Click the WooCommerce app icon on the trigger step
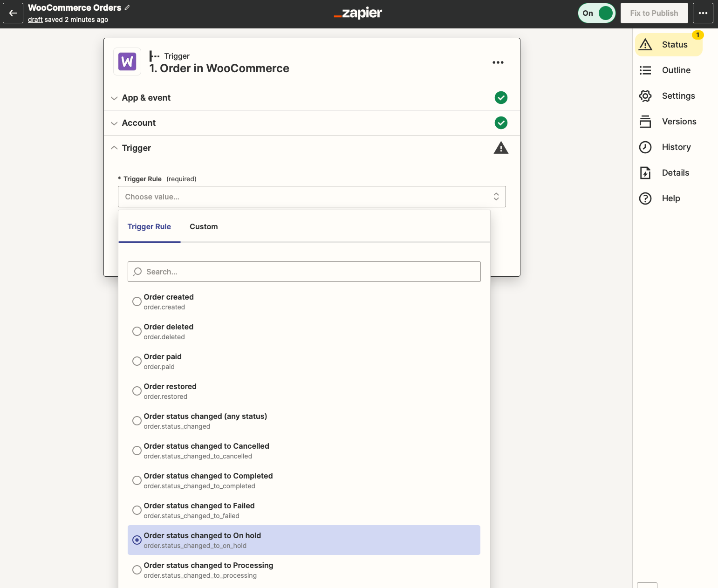Viewport: 718px width, 588px height. 127,62
